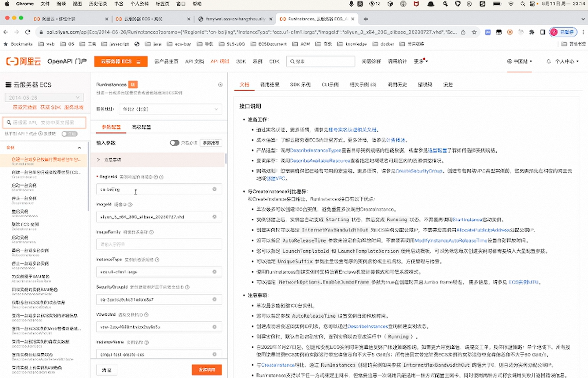Switch to the SDK 示例 tab
588x378 pixels.
pos(300,85)
